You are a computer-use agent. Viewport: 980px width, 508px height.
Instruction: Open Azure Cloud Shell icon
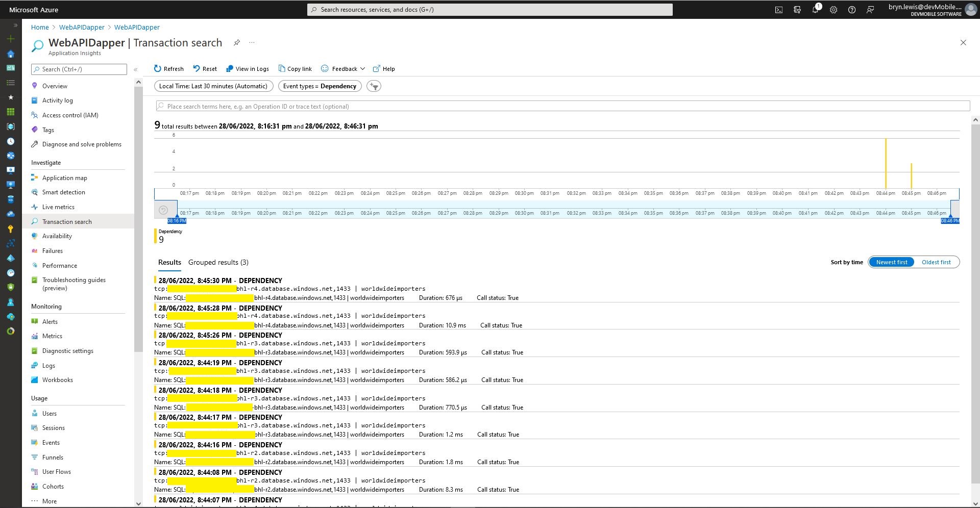779,10
